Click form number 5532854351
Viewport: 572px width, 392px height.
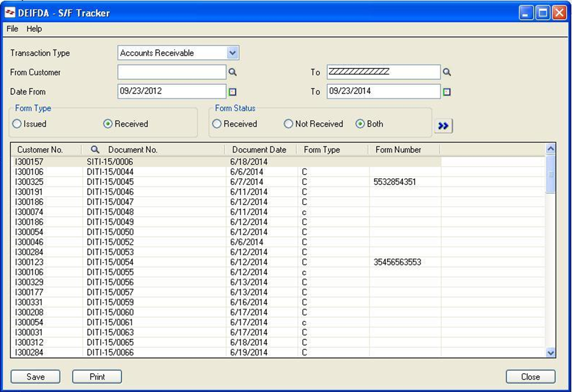(x=395, y=182)
